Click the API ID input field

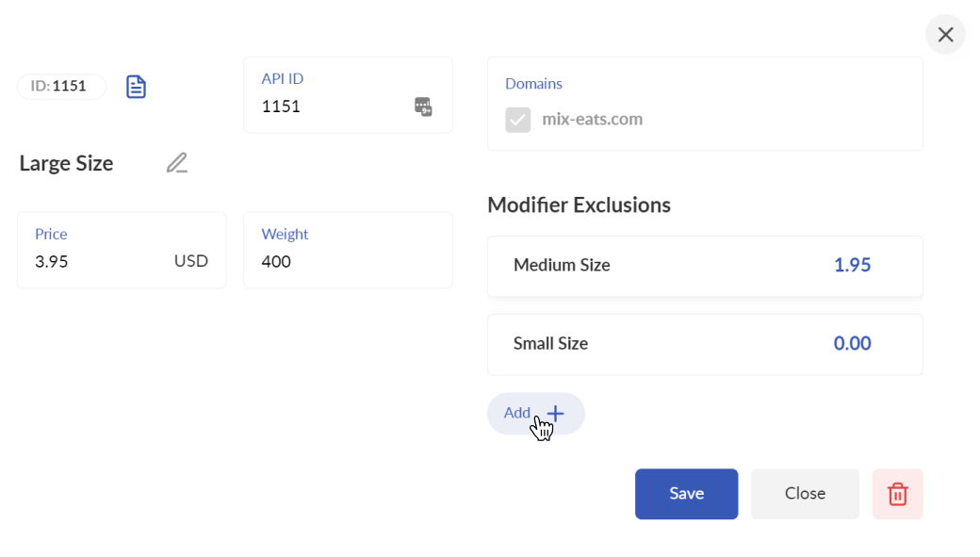click(x=348, y=95)
